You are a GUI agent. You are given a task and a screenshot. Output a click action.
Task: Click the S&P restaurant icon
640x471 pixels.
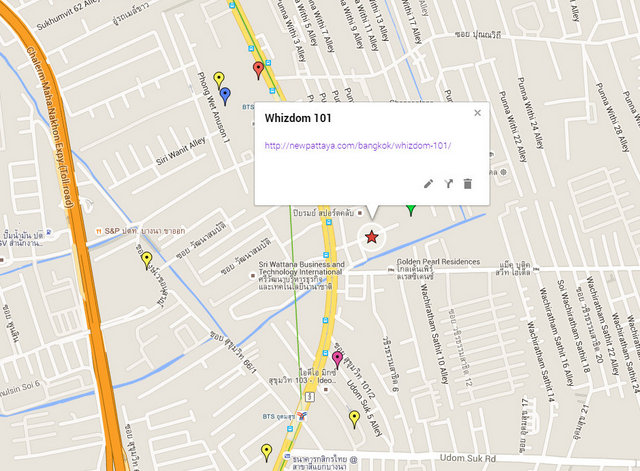pyautogui.click(x=99, y=231)
